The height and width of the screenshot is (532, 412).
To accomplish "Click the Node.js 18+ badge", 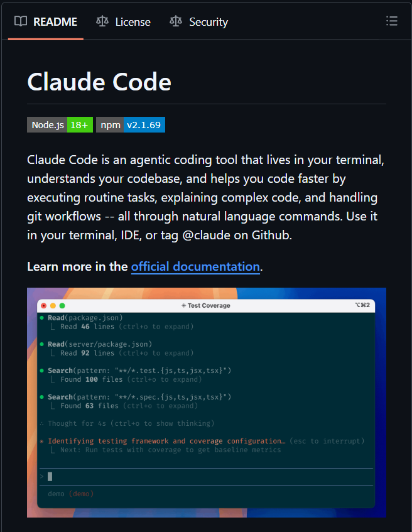I will (x=60, y=125).
